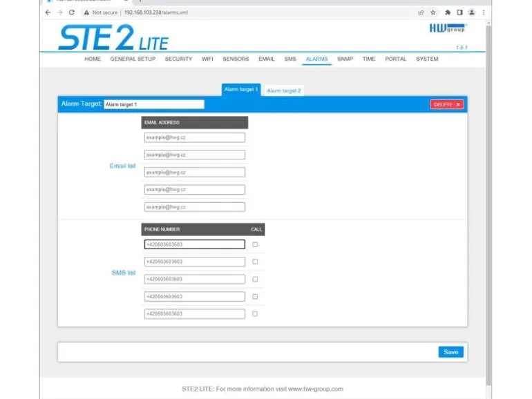Focus the fifth phone number field
This screenshot has width=532, height=399.
[x=194, y=314]
